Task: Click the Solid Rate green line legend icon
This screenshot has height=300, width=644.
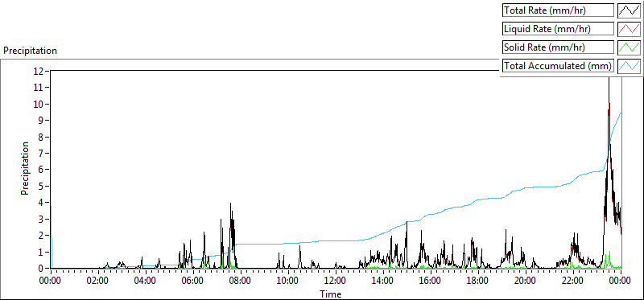Action: point(630,47)
